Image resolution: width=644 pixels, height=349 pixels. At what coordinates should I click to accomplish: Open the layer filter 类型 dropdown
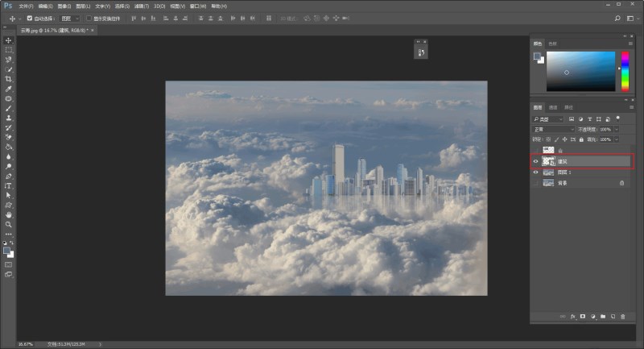point(548,118)
